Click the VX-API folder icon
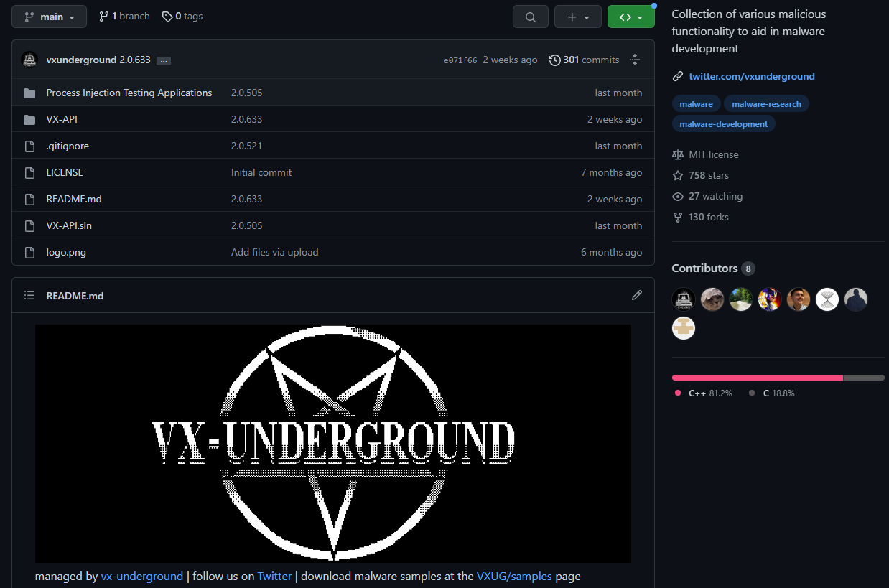This screenshot has height=588, width=889. click(29, 120)
